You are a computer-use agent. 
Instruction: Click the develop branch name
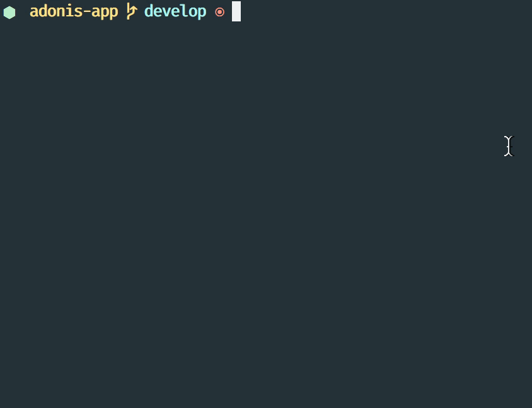point(175,11)
